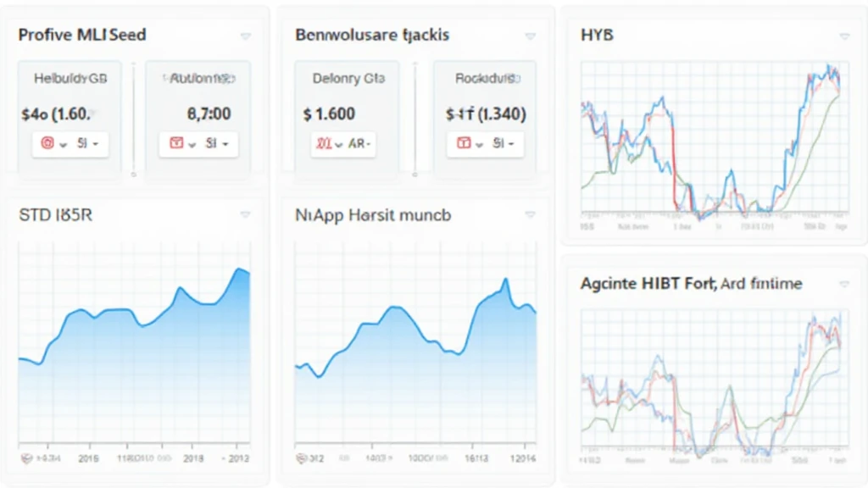868x488 pixels.
Task: Open the Agcinte HIBT Fort panel menu arrow
Action: click(844, 285)
